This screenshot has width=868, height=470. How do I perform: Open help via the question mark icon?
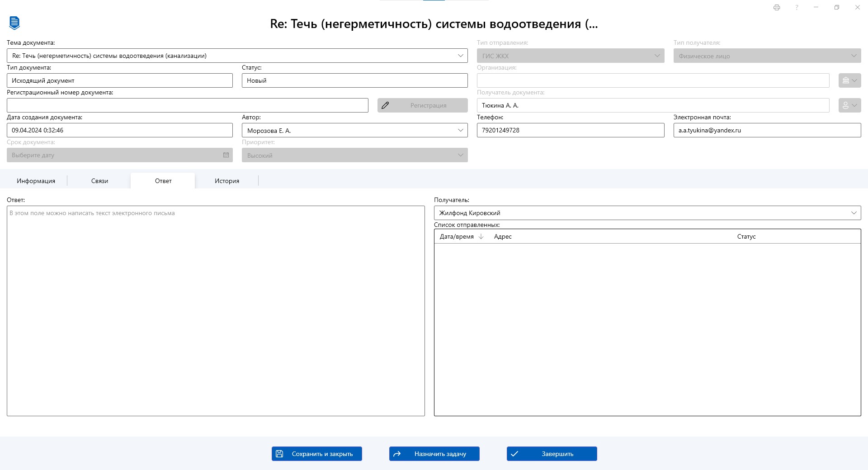pos(797,7)
